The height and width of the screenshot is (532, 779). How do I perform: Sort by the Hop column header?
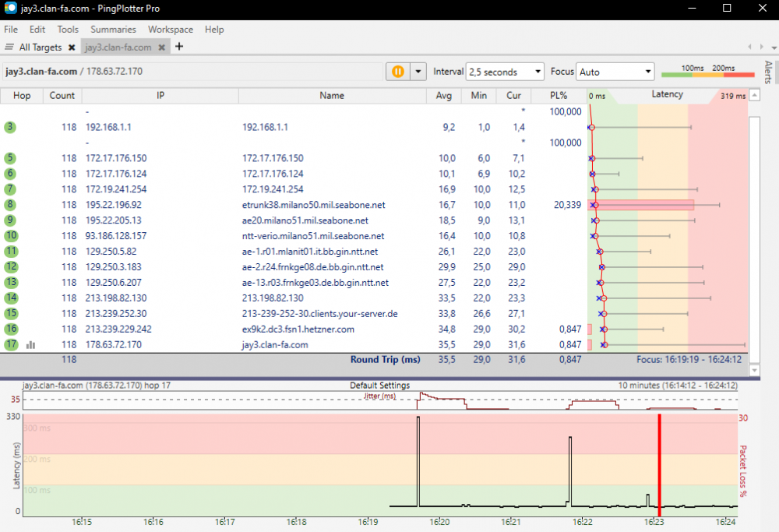point(22,95)
